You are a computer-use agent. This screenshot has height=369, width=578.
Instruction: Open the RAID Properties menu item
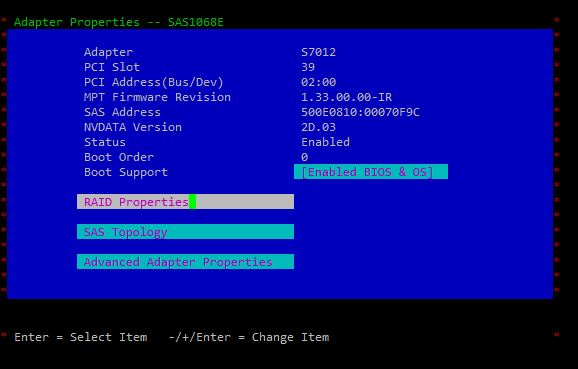[x=185, y=202]
